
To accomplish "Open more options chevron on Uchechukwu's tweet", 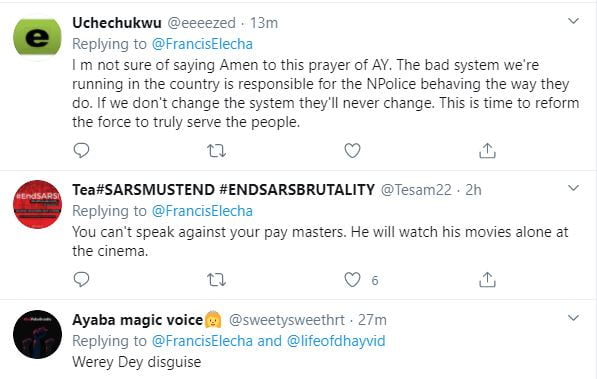I will point(573,21).
